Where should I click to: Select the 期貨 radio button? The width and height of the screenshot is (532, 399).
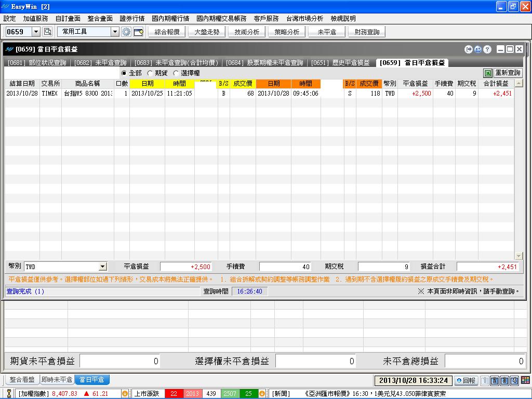point(150,73)
